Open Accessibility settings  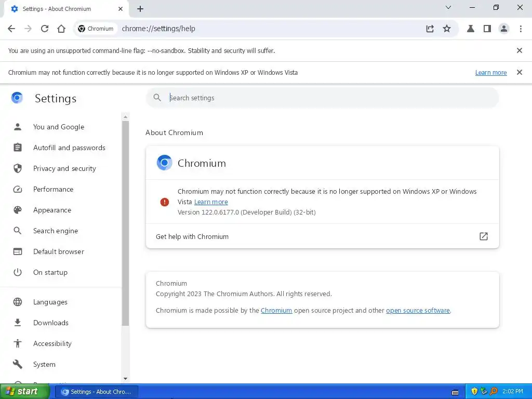pyautogui.click(x=52, y=343)
